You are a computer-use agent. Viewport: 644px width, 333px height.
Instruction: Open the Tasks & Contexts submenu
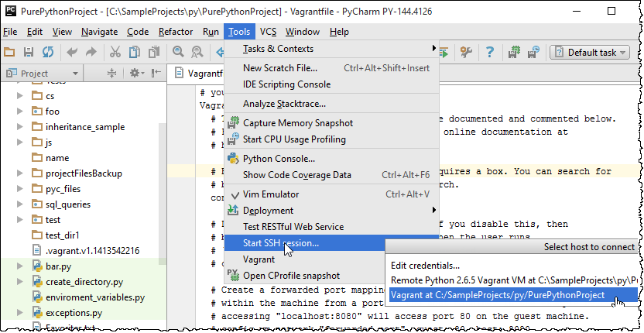point(331,49)
